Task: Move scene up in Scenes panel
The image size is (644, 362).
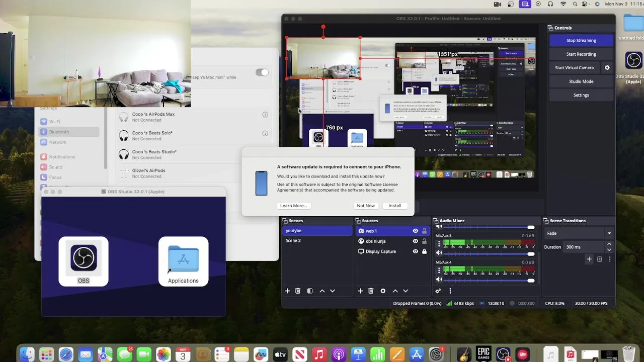Action: 322,291
